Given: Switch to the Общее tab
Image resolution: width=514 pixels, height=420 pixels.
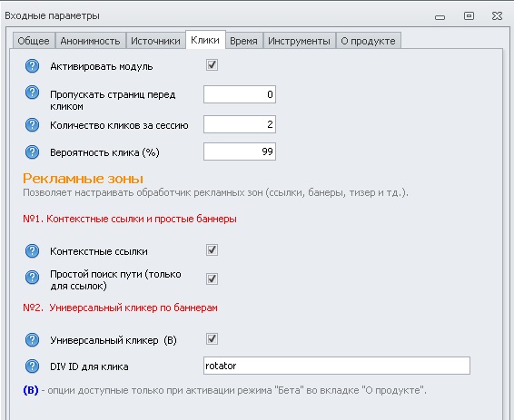Looking at the screenshot, I should point(34,41).
